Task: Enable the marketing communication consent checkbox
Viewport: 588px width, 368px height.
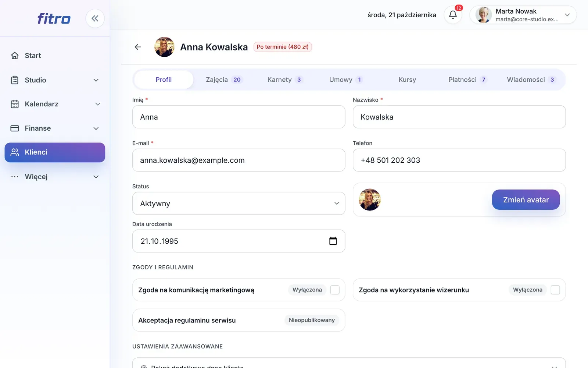Action: [335, 290]
